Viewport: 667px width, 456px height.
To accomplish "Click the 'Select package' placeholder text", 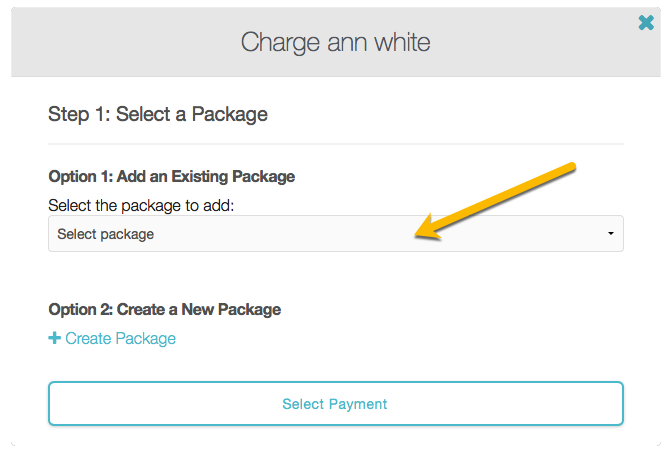I will [106, 234].
